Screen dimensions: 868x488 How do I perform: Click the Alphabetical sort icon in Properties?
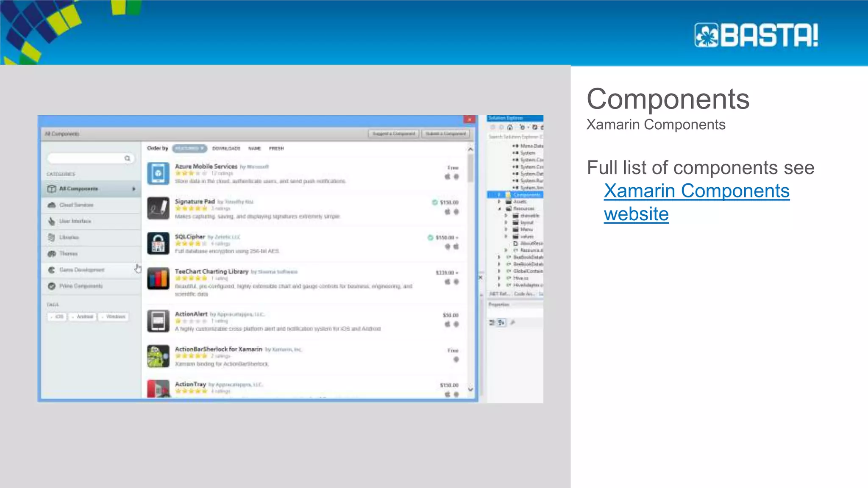click(502, 323)
